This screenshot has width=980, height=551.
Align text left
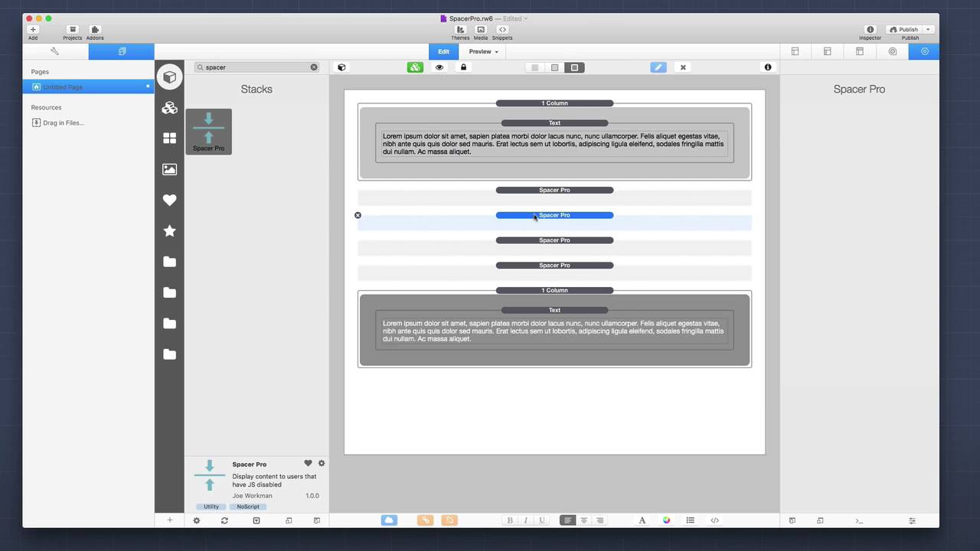[x=567, y=520]
